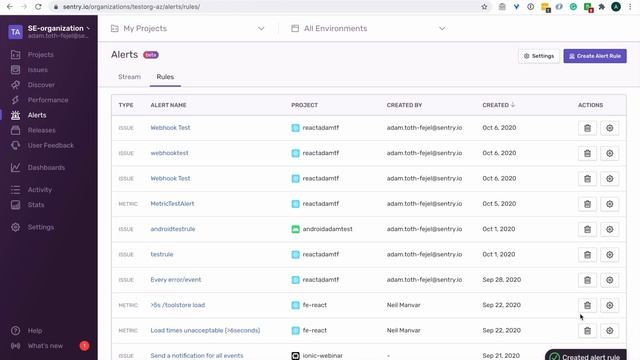
Task: Sort by the Created column header
Action: pyautogui.click(x=498, y=105)
